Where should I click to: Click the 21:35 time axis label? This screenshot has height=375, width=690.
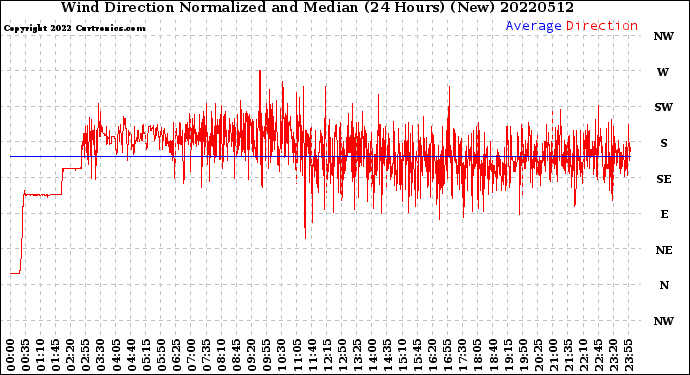(568, 355)
